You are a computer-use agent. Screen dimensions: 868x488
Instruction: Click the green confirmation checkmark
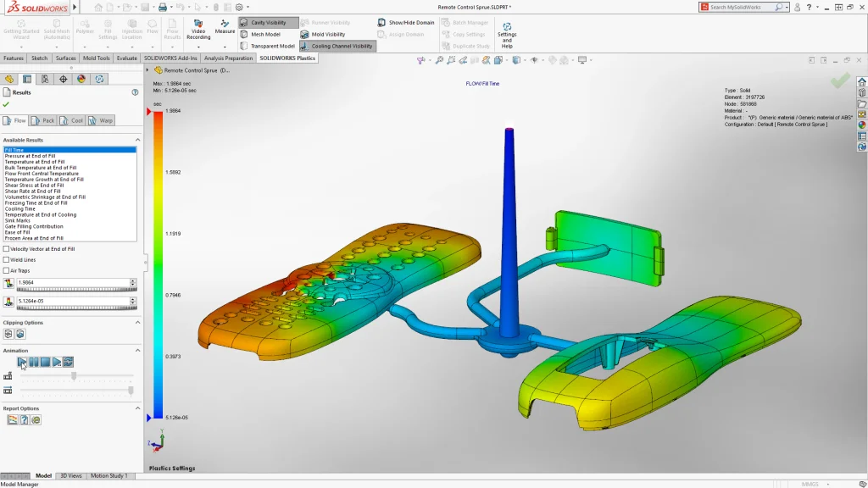coord(841,80)
